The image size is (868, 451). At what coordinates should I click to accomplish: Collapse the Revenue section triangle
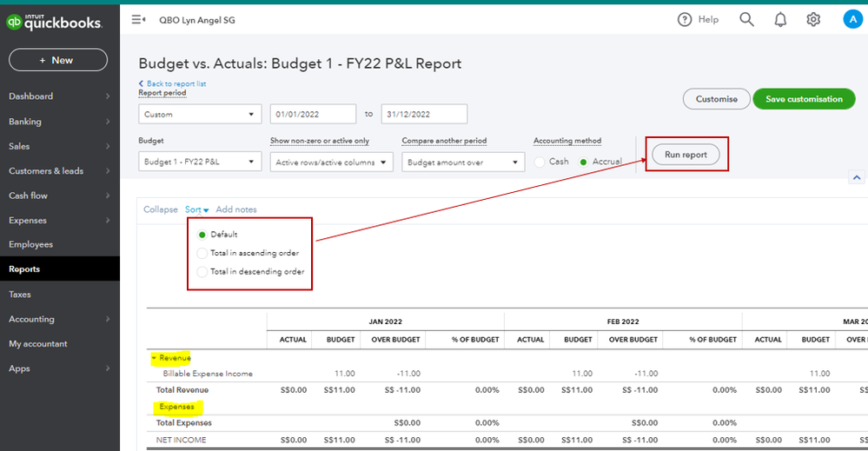point(154,358)
